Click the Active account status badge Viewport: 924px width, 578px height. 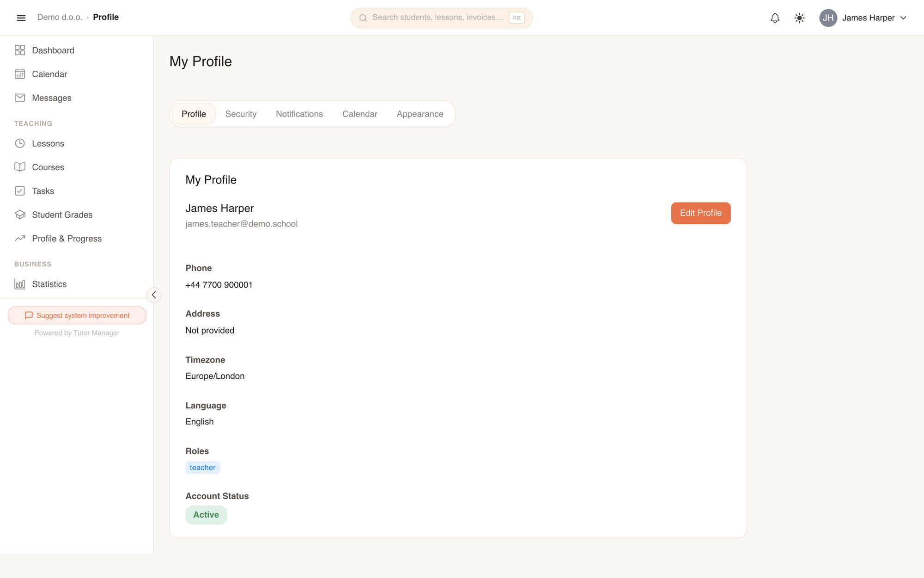coord(206,515)
